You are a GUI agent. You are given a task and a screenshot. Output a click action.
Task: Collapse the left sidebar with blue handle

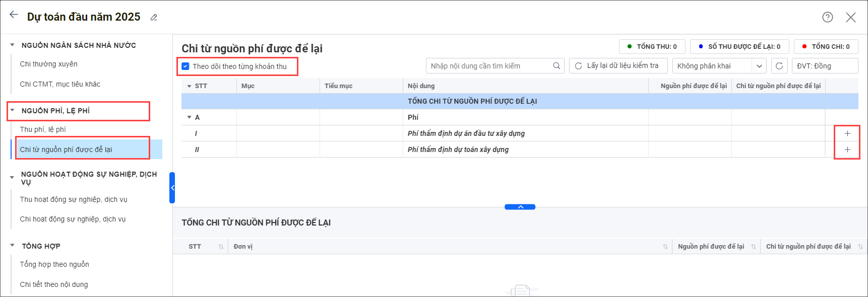(172, 188)
